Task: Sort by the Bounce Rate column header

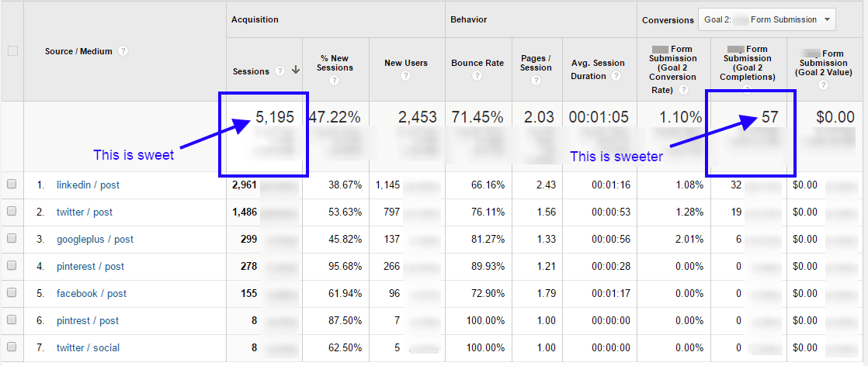Action: coord(477,63)
